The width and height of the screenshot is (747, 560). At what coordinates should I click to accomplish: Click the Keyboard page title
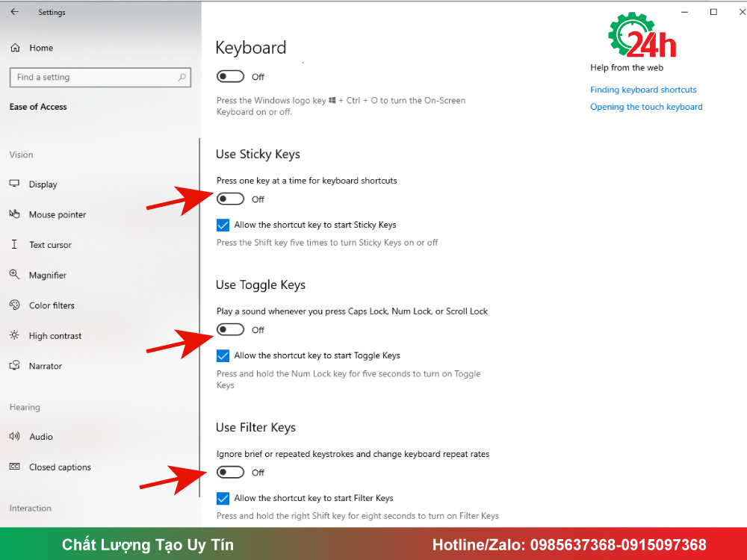[x=251, y=48]
